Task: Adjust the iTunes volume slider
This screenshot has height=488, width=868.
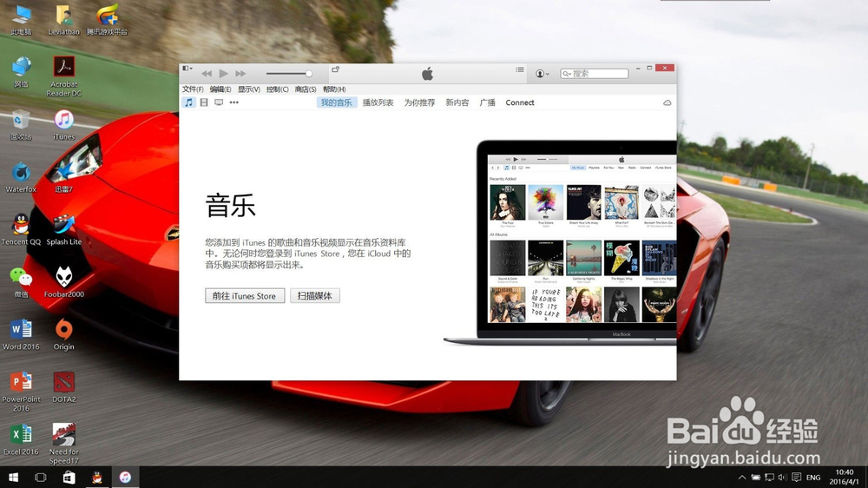Action: point(288,73)
